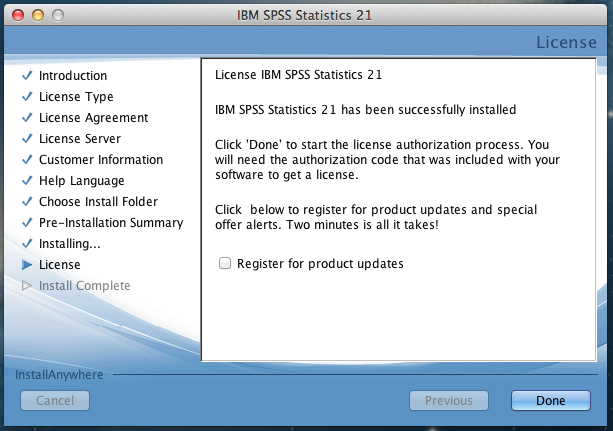Click the hollow arrow beside Install Complete
The height and width of the screenshot is (431, 613).
click(x=27, y=286)
